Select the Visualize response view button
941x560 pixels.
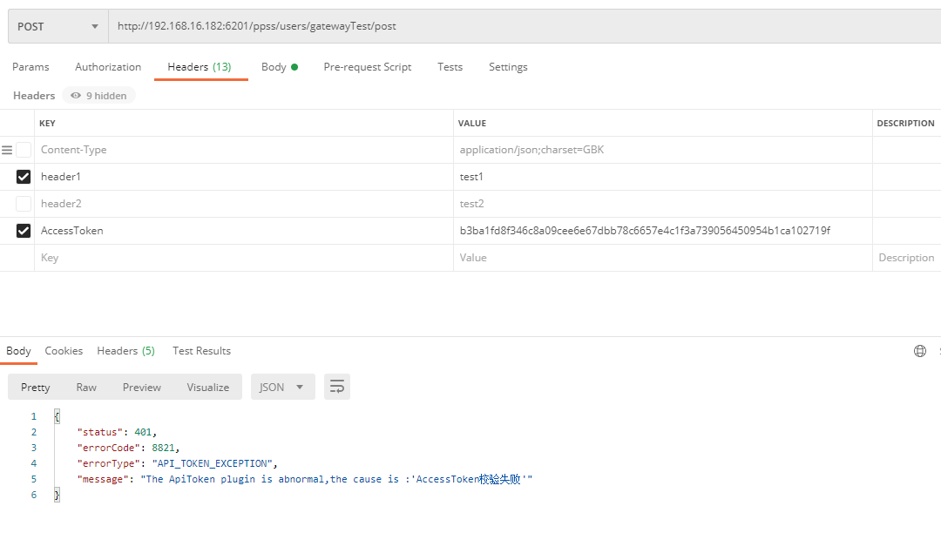pyautogui.click(x=207, y=387)
